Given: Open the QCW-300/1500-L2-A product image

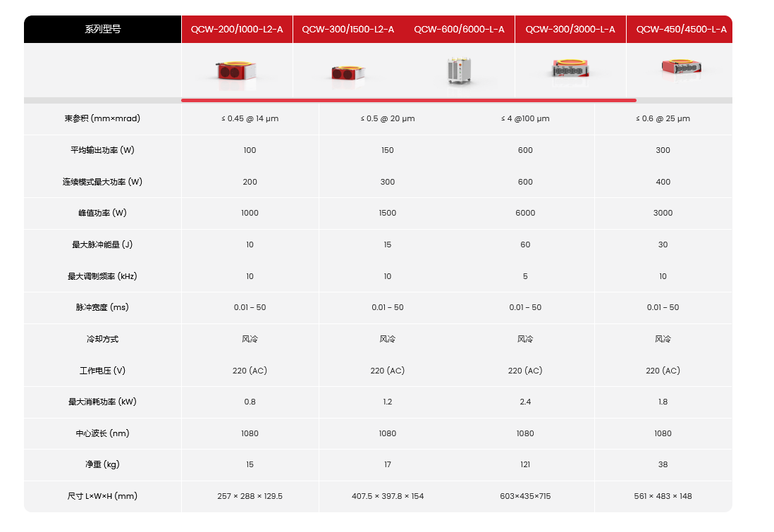Looking at the screenshot, I should [x=348, y=73].
